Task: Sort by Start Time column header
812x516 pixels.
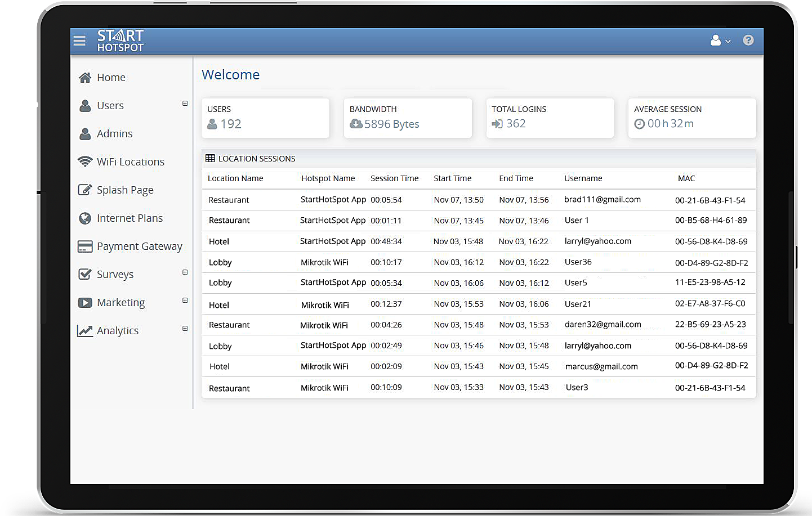Action: (453, 178)
